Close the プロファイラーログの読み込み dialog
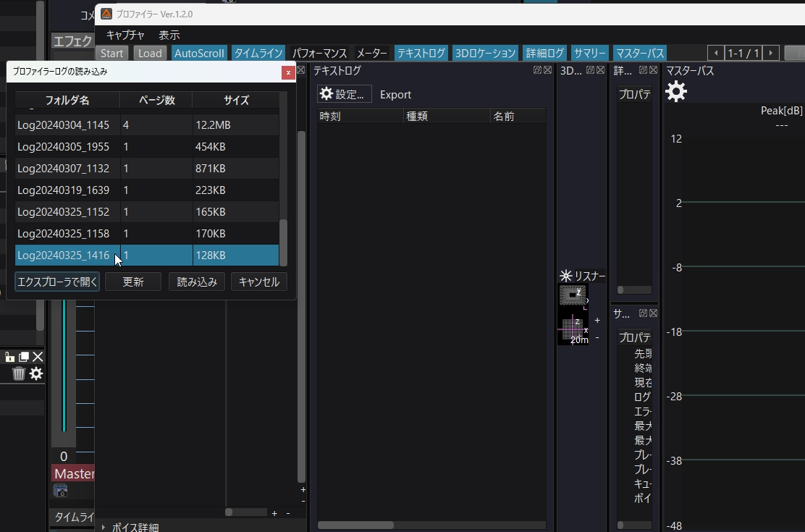The height and width of the screenshot is (532, 805). pyautogui.click(x=288, y=72)
